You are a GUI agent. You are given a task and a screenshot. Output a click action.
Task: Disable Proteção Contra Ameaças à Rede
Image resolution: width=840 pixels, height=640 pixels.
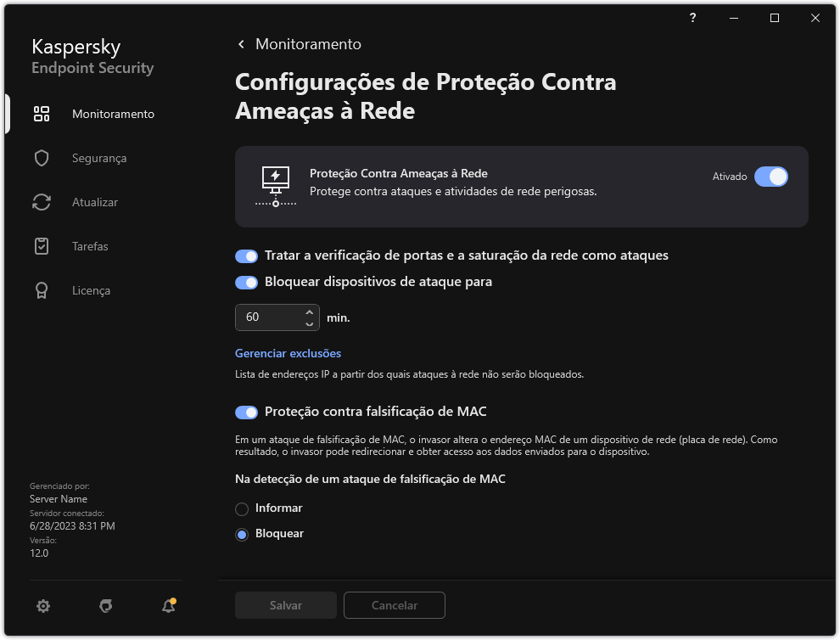771,177
